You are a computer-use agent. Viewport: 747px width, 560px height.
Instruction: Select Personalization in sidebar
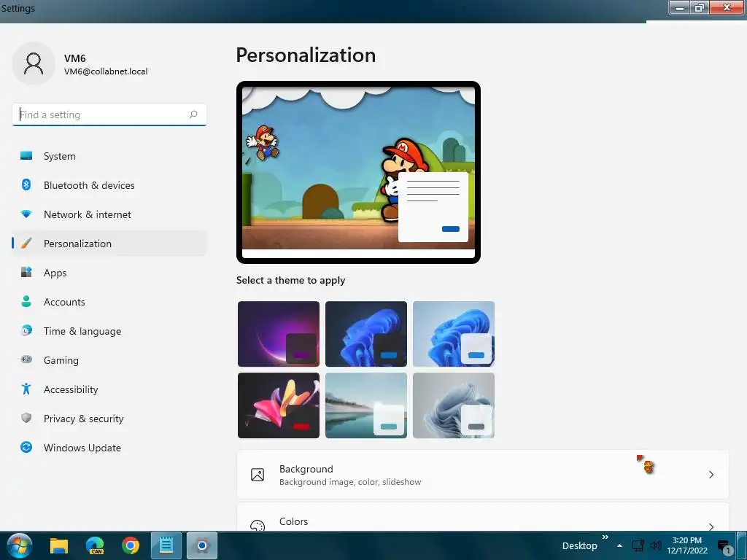pos(109,244)
